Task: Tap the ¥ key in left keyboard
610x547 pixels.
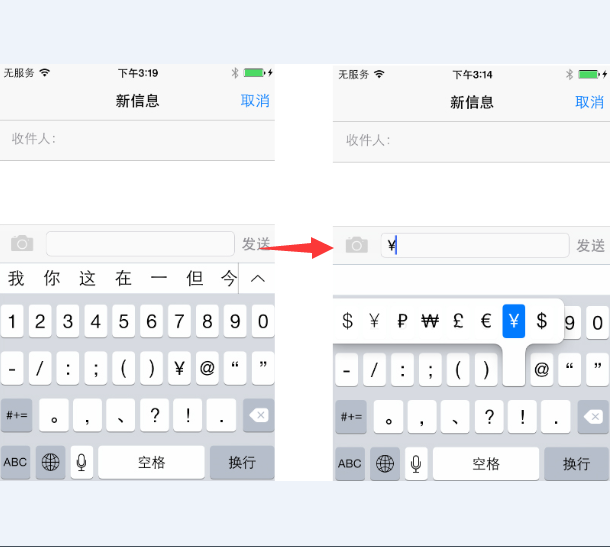Action: [179, 368]
